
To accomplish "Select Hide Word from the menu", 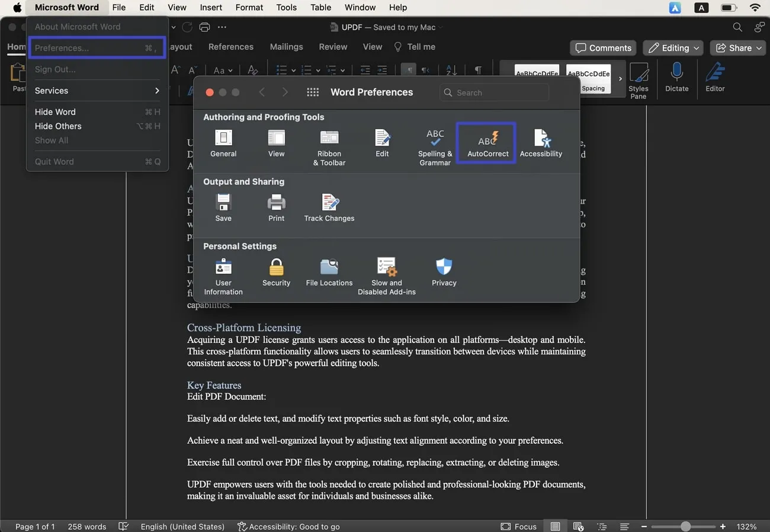I will pos(55,111).
